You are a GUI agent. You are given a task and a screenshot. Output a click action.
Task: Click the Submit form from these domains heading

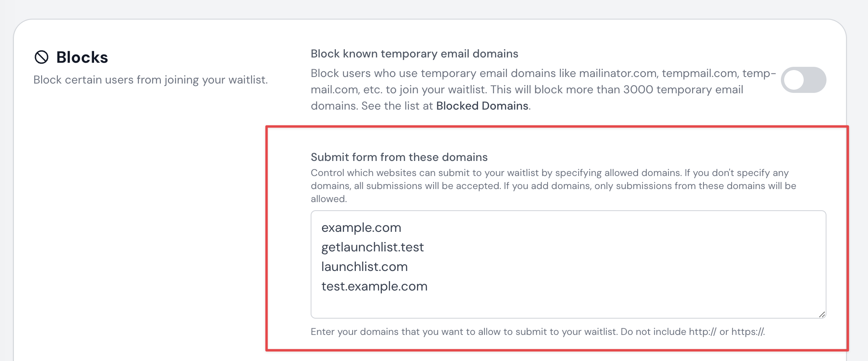pyautogui.click(x=399, y=157)
